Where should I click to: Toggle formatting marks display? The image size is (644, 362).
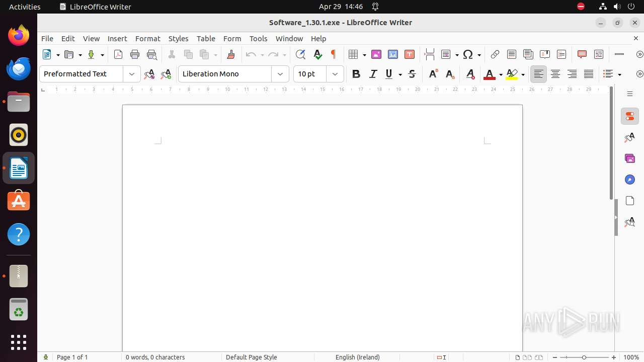[333, 54]
